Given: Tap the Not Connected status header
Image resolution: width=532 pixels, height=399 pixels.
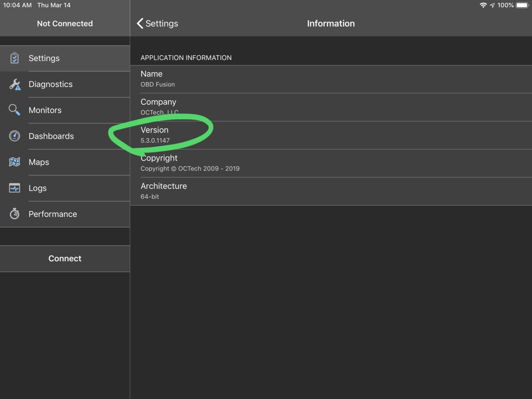Looking at the screenshot, I should pyautogui.click(x=65, y=24).
